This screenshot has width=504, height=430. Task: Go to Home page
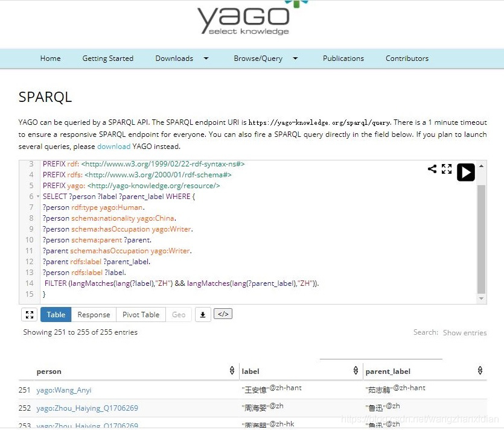[x=51, y=58]
